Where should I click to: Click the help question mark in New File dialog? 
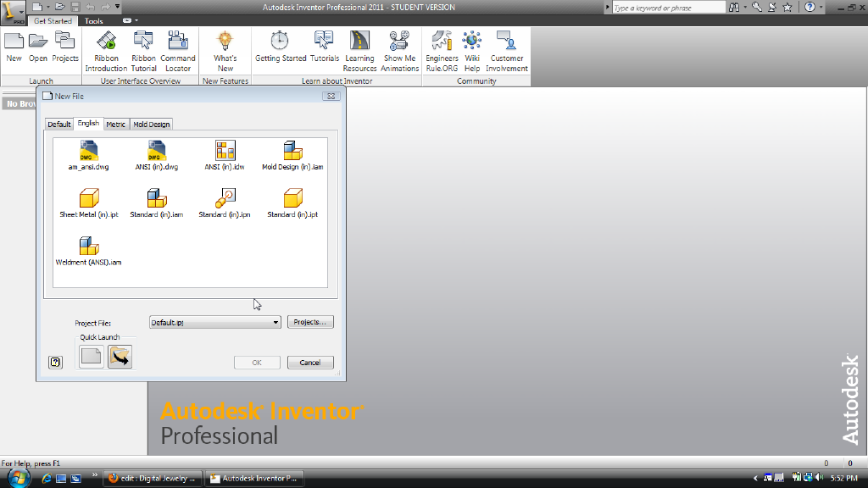[x=55, y=362]
